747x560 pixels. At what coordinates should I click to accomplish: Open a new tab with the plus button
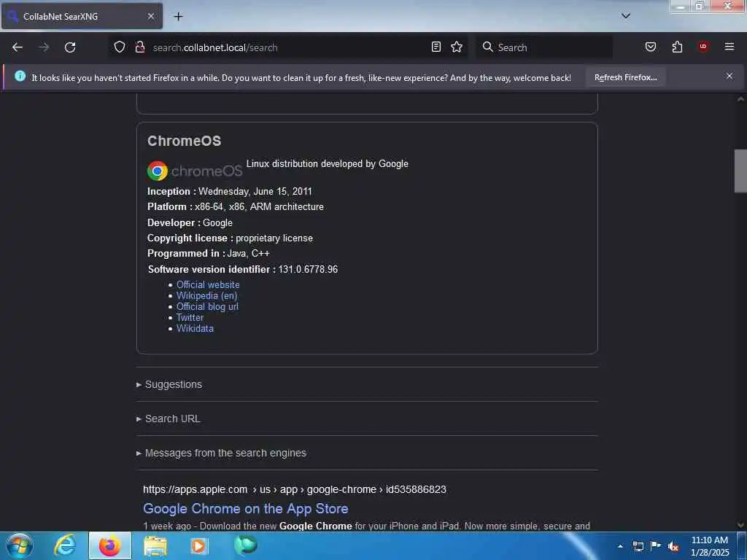178,16
